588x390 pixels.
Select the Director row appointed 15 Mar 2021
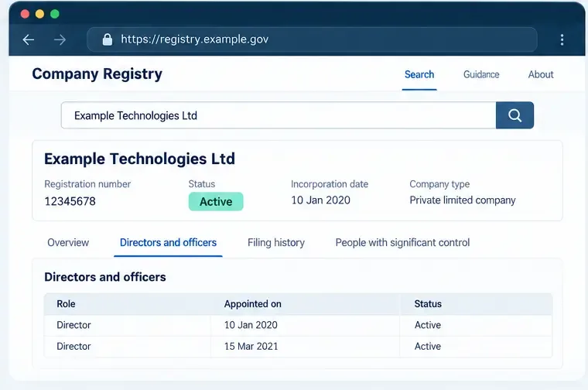pyautogui.click(x=298, y=347)
